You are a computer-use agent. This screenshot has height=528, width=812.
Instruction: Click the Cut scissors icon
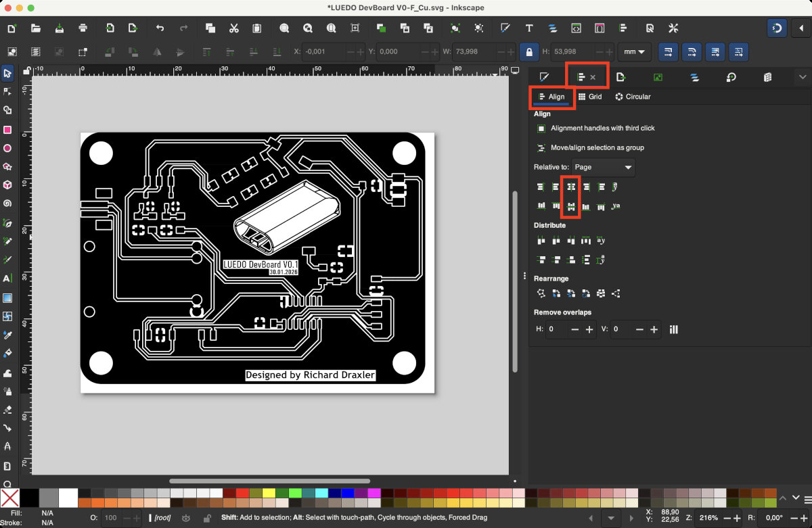[x=233, y=28]
